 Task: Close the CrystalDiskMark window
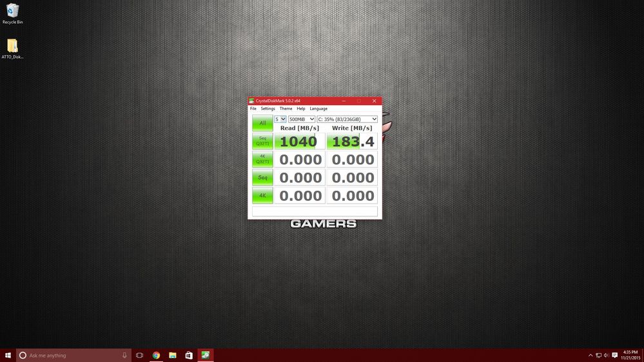[374, 101]
